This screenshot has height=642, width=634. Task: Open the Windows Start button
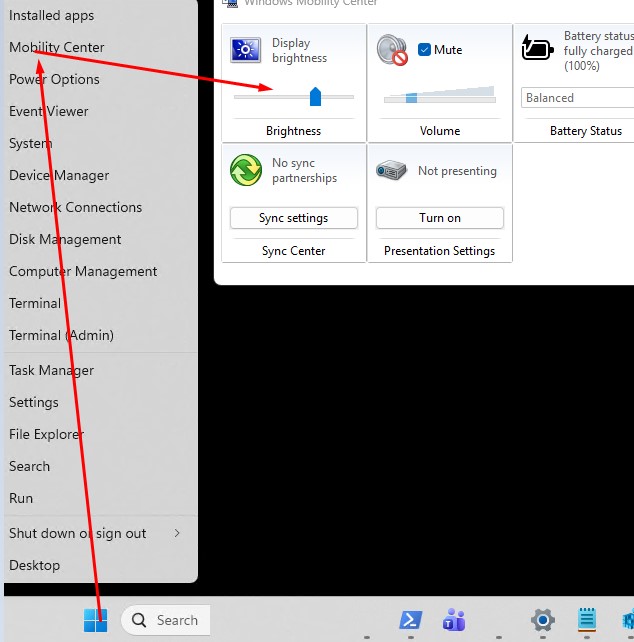tap(95, 620)
